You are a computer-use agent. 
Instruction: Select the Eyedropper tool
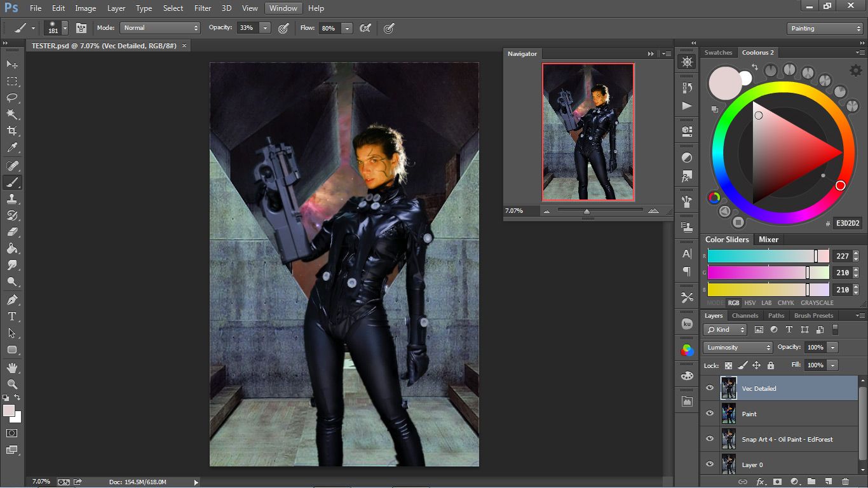[12, 147]
